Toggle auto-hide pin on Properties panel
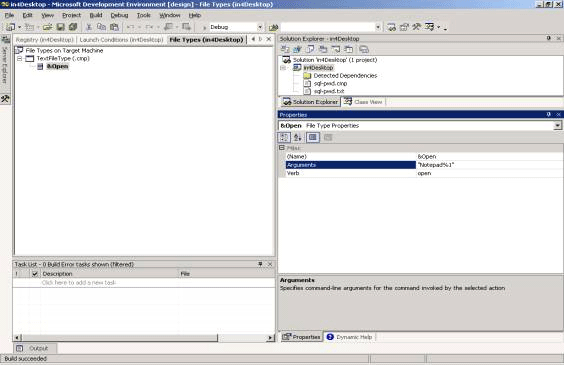 click(x=548, y=114)
